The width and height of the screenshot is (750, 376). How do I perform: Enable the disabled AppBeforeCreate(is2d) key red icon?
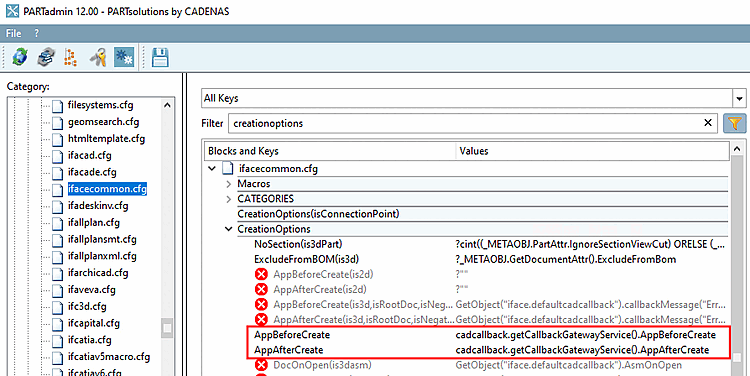coord(261,275)
